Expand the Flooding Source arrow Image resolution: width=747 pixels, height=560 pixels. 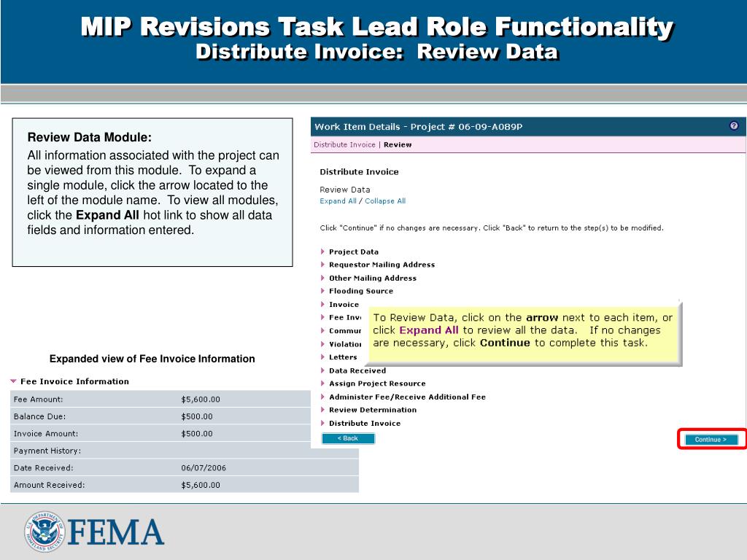(x=322, y=290)
